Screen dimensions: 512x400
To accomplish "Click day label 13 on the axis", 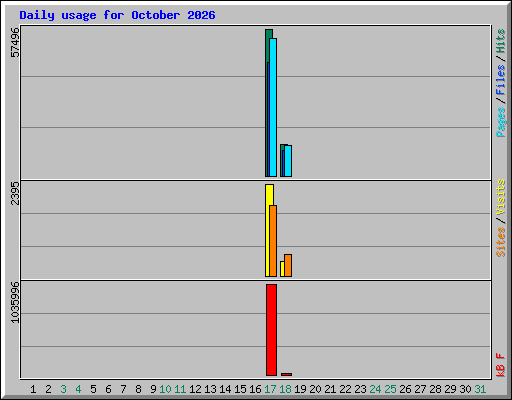I will click(x=210, y=389).
